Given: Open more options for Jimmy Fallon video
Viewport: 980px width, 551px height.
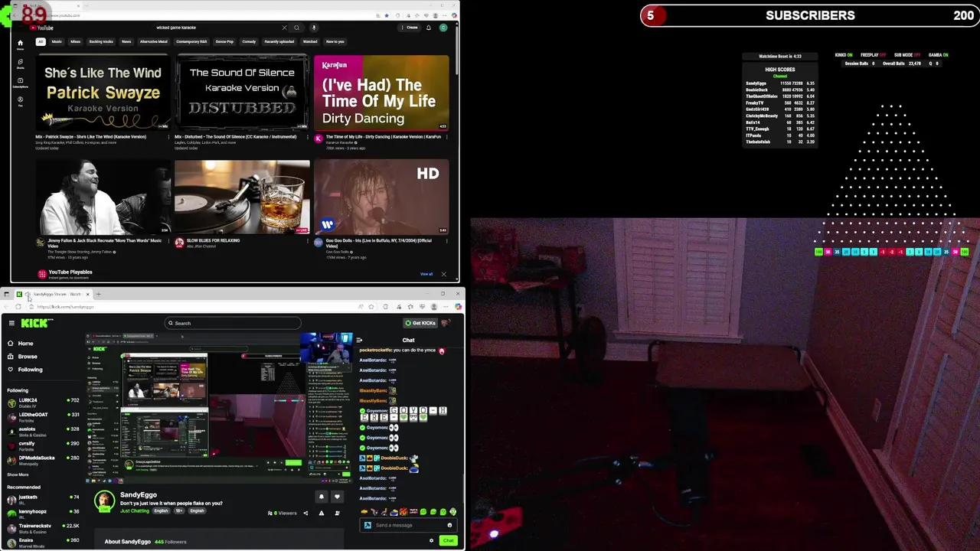Looking at the screenshot, I should click(169, 241).
